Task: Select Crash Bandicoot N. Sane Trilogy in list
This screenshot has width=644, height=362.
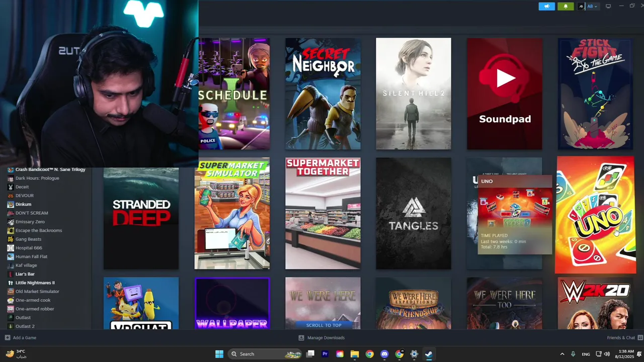Action: point(50,169)
